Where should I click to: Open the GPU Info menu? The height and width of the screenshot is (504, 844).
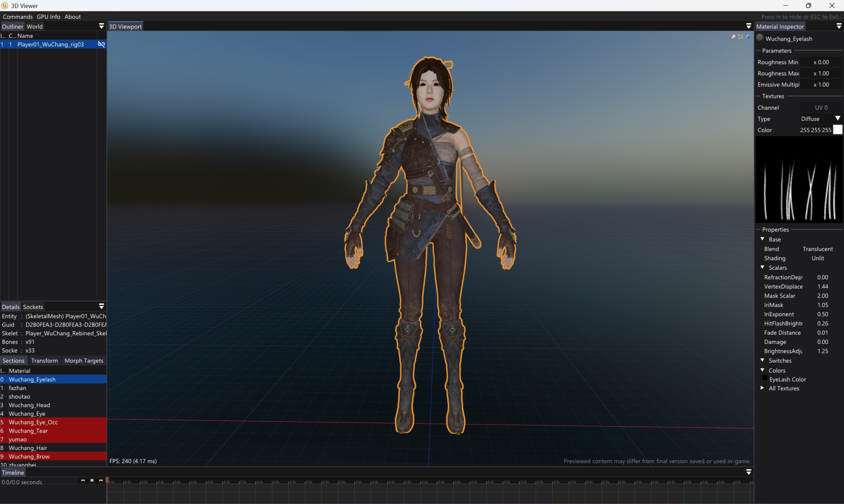pyautogui.click(x=48, y=17)
